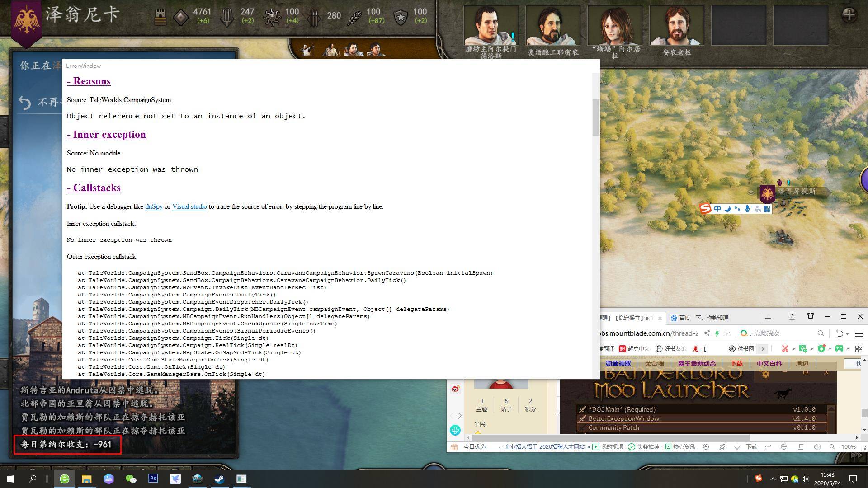Select the female notable's portrait
Screen dimensions: 868x488
614,25
